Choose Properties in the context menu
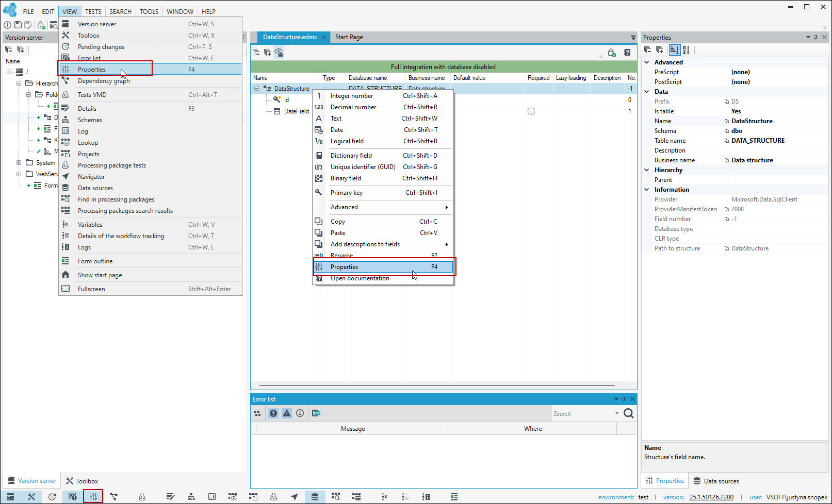The width and height of the screenshot is (832, 504). 383,267
